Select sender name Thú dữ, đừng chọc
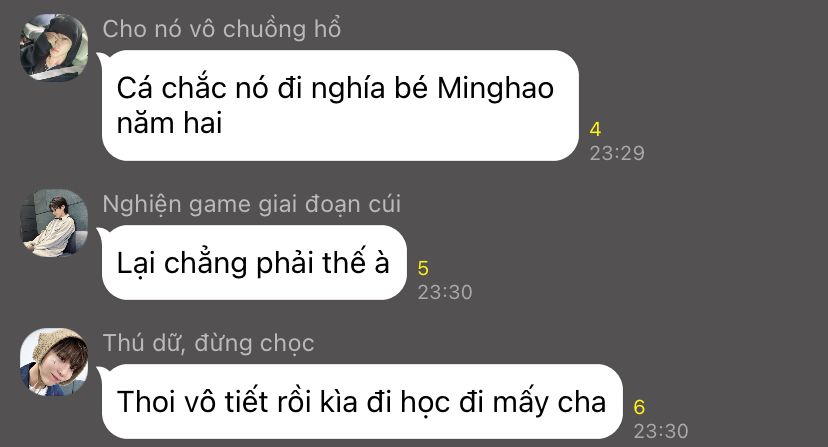 click(x=209, y=343)
